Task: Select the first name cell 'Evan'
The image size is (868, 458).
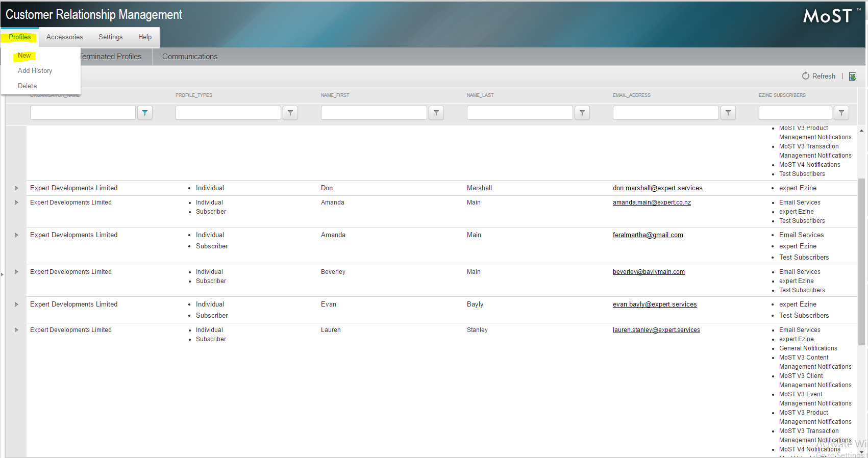Action: pos(329,304)
